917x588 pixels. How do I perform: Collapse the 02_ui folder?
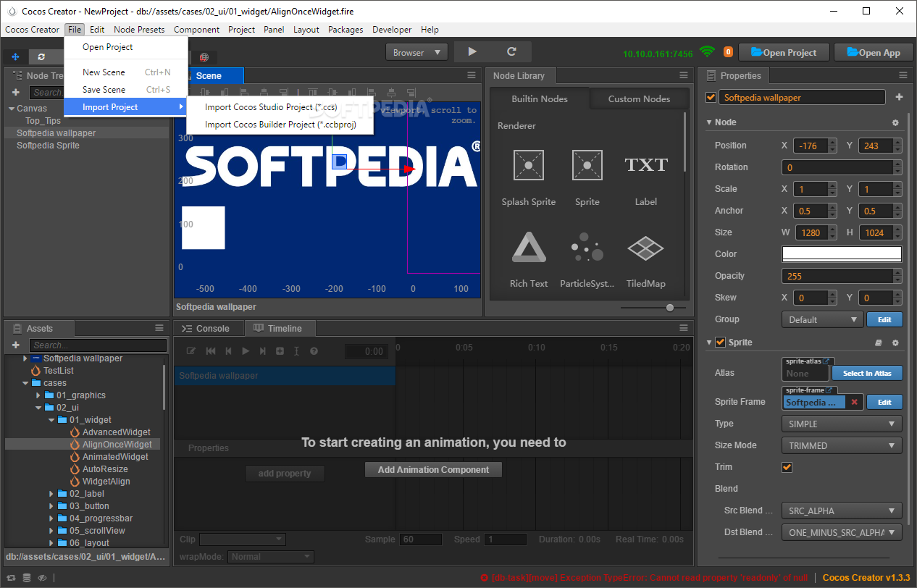[x=38, y=408]
